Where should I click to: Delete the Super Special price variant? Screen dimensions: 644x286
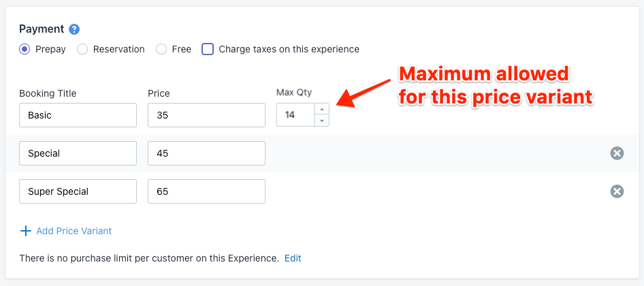[x=617, y=191]
